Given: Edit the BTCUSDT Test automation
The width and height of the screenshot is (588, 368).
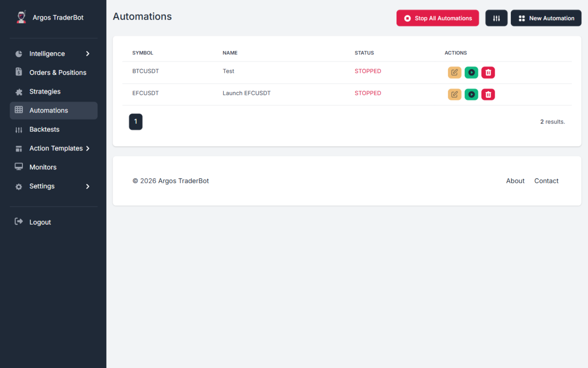Looking at the screenshot, I should (x=454, y=72).
